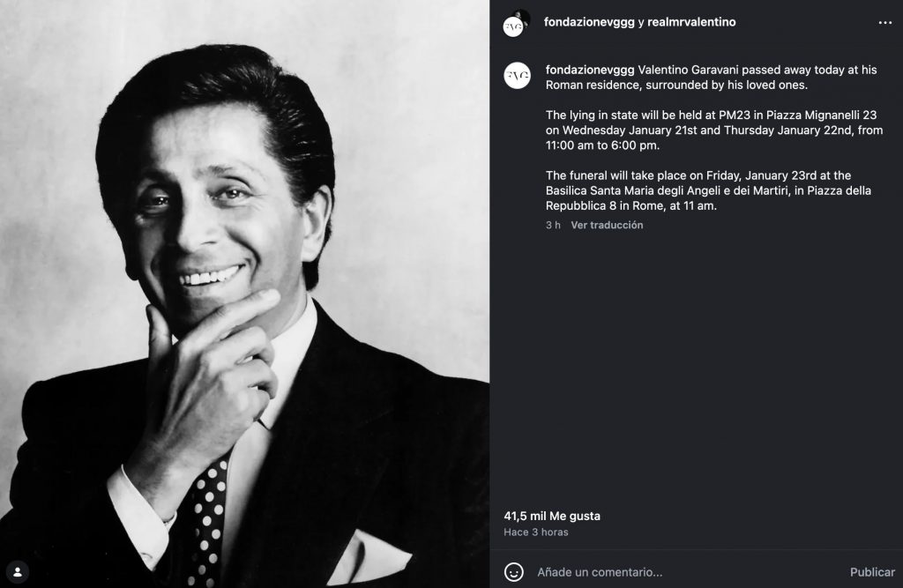
Task: Click the 'Hace 3 horas' post timestamp
Action: 536,532
